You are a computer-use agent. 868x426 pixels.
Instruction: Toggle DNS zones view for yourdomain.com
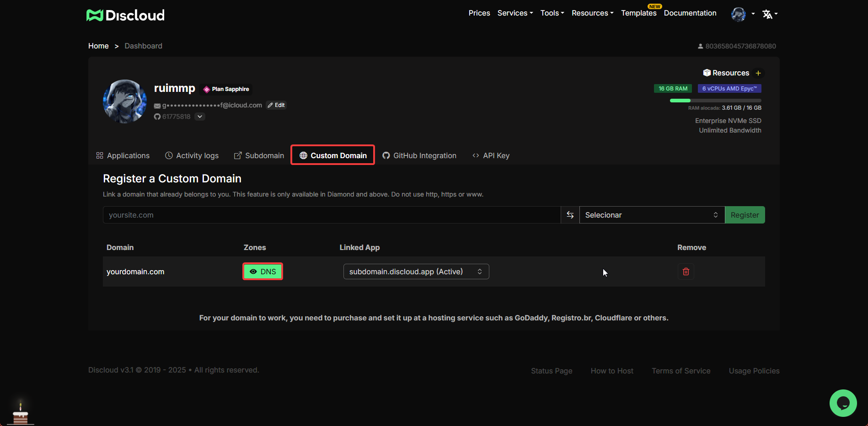(263, 272)
